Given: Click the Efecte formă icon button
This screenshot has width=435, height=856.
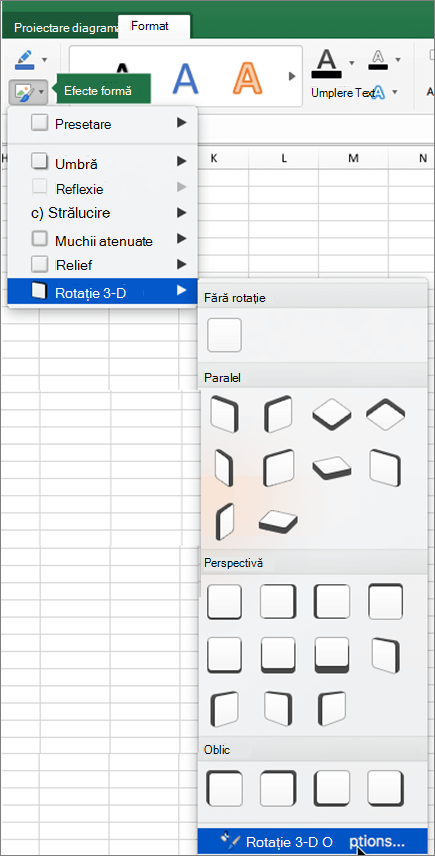Looking at the screenshot, I should (x=23, y=92).
